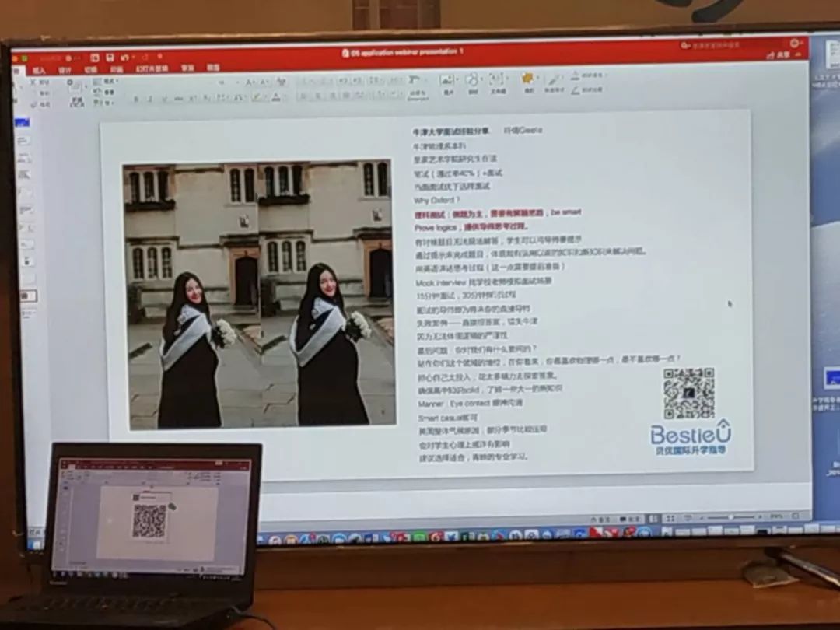This screenshot has width=840, height=630.
Task: Click the Save icon in title bar
Action: click(108, 58)
